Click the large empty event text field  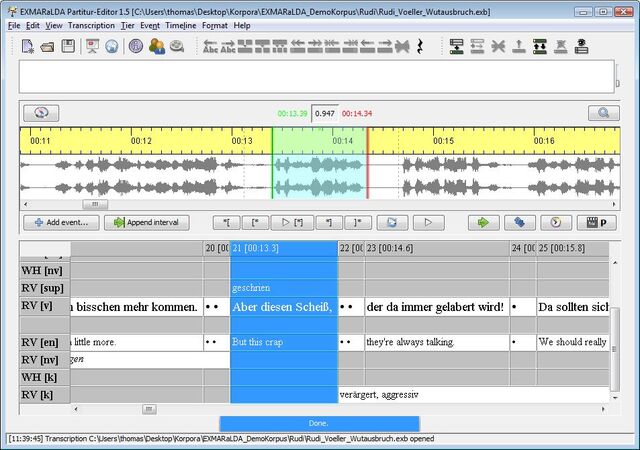(316, 76)
